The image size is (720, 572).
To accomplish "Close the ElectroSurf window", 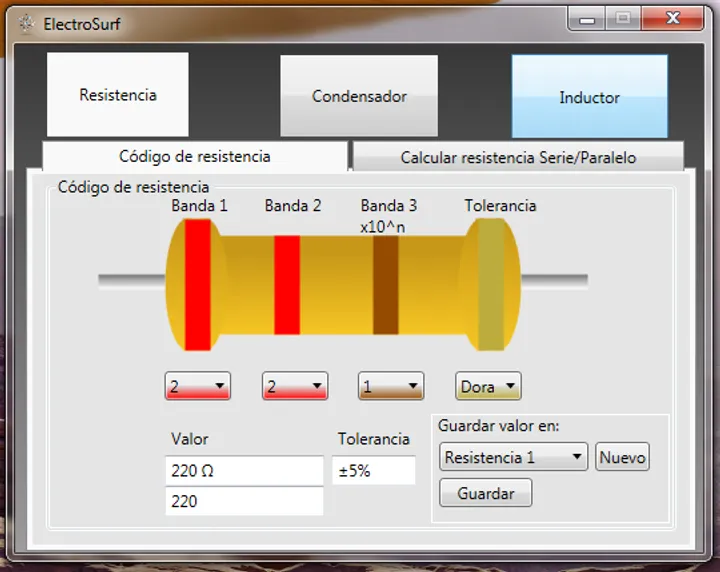I will (x=673, y=18).
